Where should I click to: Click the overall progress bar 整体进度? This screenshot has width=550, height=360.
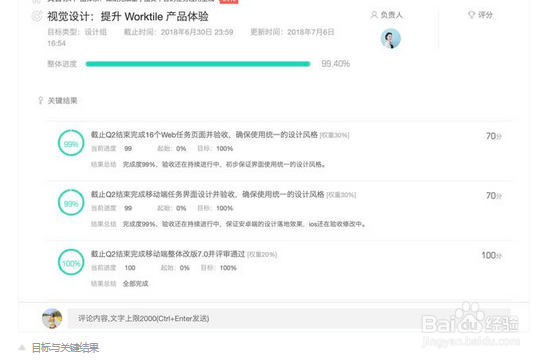(198, 64)
